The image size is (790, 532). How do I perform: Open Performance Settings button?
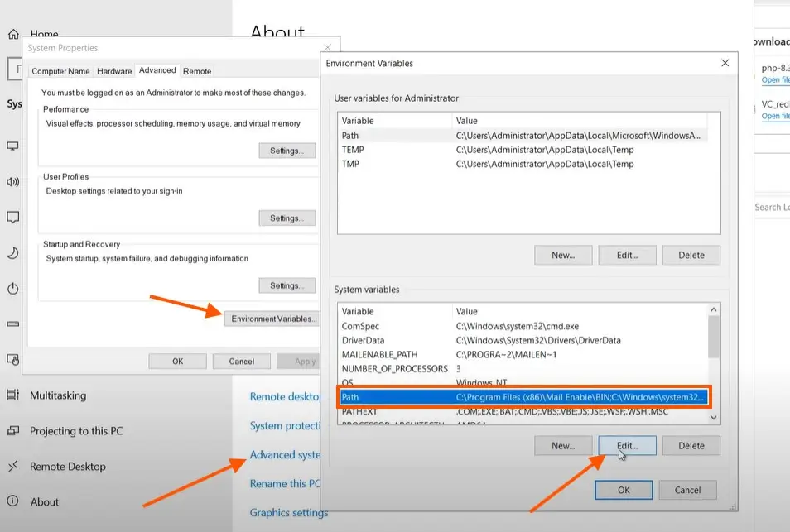tap(287, 151)
